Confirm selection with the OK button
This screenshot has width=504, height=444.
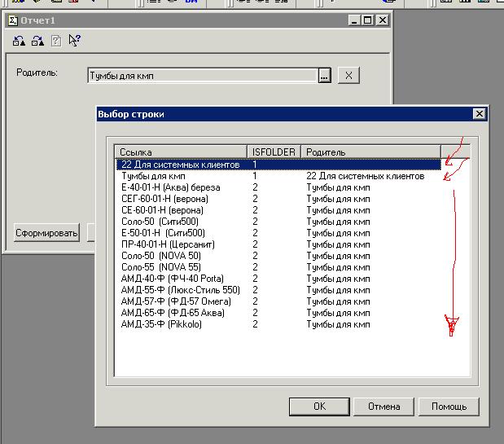click(x=319, y=407)
